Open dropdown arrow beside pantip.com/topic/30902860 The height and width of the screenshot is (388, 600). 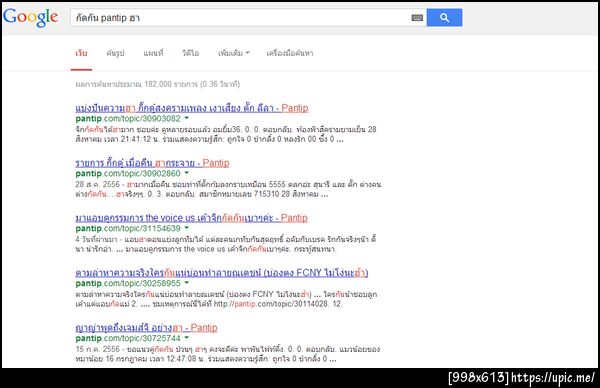click(187, 173)
